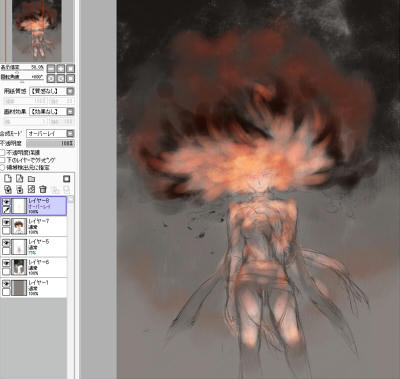This screenshot has width=400, height=379.
Task: Enable clipping to the layer below checkbox
Action: 3,160
